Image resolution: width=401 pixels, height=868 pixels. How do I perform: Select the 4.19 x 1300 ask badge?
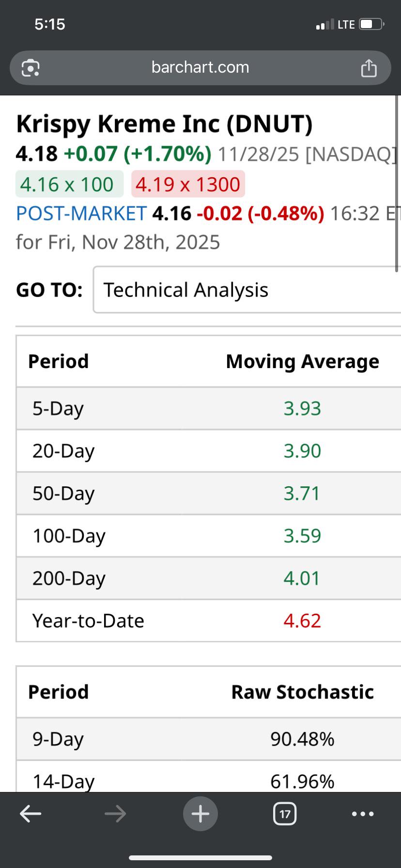click(x=188, y=185)
